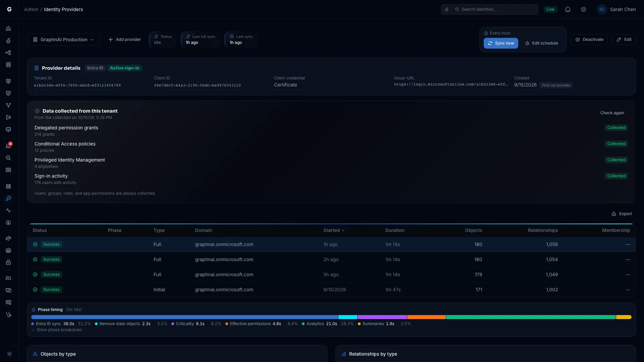Screen dimensions: 644x362
Task: Open Edit schedule
Action: (x=541, y=43)
